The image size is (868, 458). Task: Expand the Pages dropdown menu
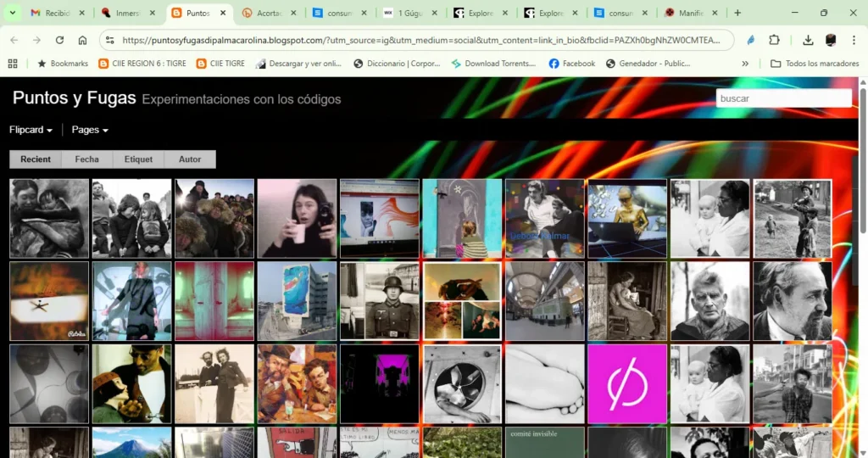click(90, 130)
